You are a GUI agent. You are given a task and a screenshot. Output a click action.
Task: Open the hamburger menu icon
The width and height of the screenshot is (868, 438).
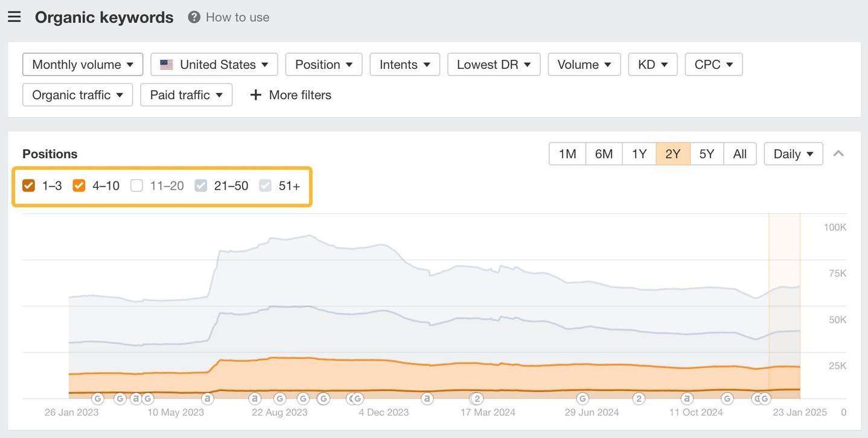tap(14, 17)
